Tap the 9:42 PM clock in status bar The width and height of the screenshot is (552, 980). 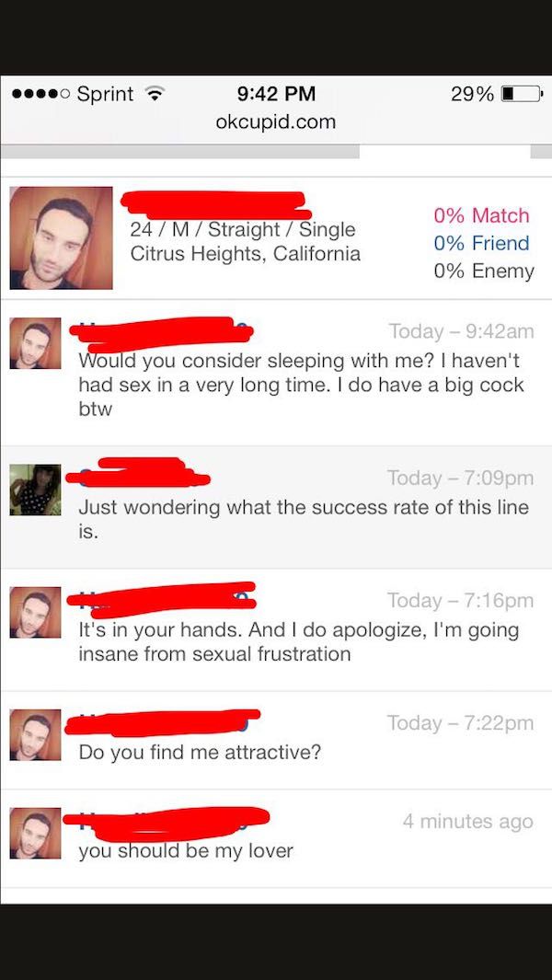coord(276,95)
